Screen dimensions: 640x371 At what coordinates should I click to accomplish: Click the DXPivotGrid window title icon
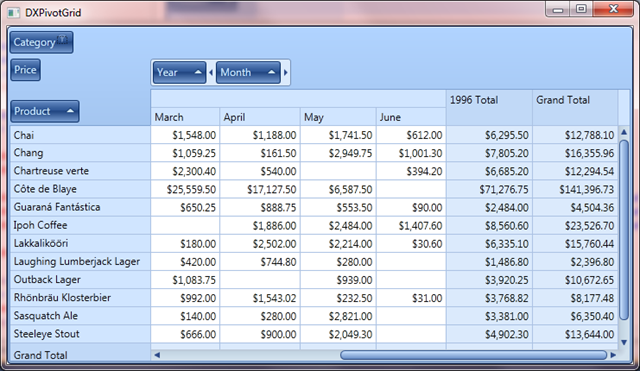click(x=13, y=13)
